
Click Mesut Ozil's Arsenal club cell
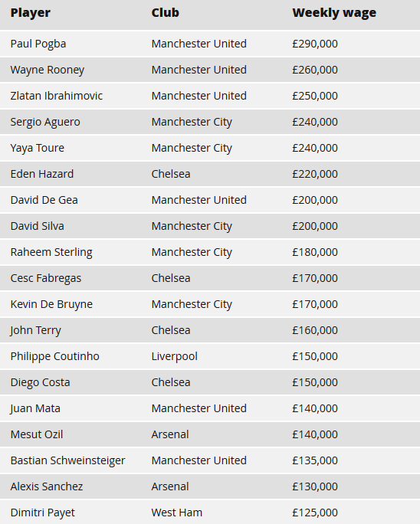tap(170, 435)
